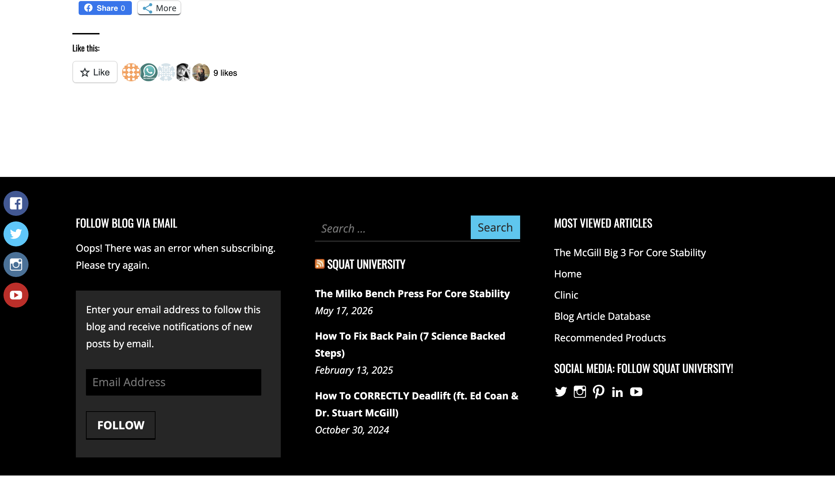Open the red YouTube sidebar icon

16,295
